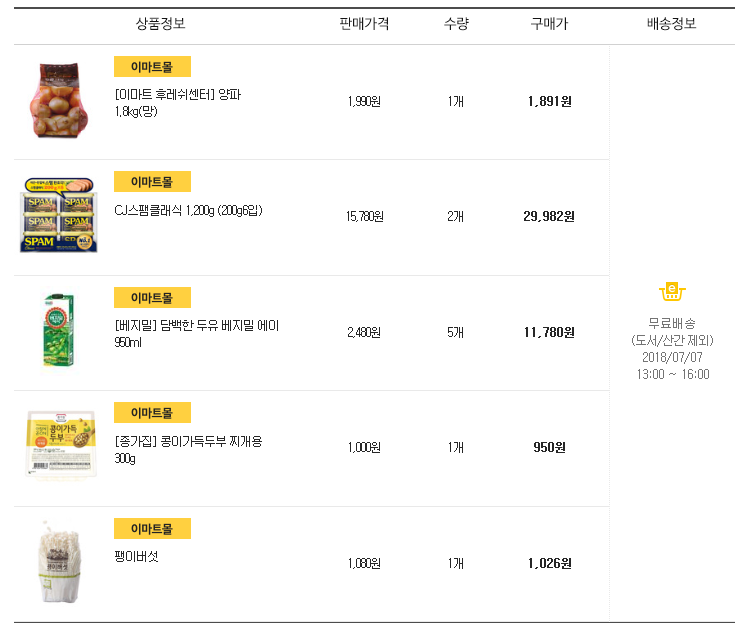748x636 pixels.
Task: Click the 이마트몰 badge above the 베지밀 item
Action: [x=152, y=298]
